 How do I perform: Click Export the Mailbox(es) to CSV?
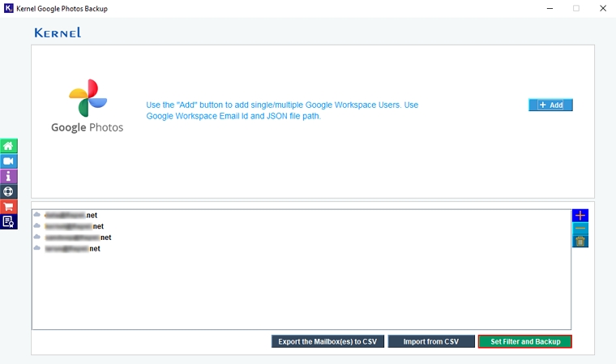pyautogui.click(x=327, y=341)
